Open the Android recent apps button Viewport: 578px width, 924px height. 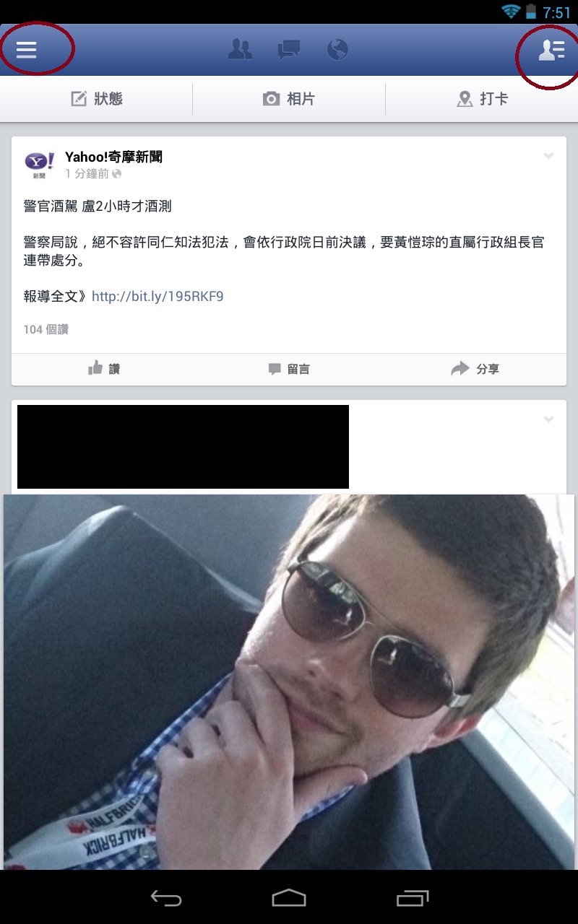click(413, 898)
